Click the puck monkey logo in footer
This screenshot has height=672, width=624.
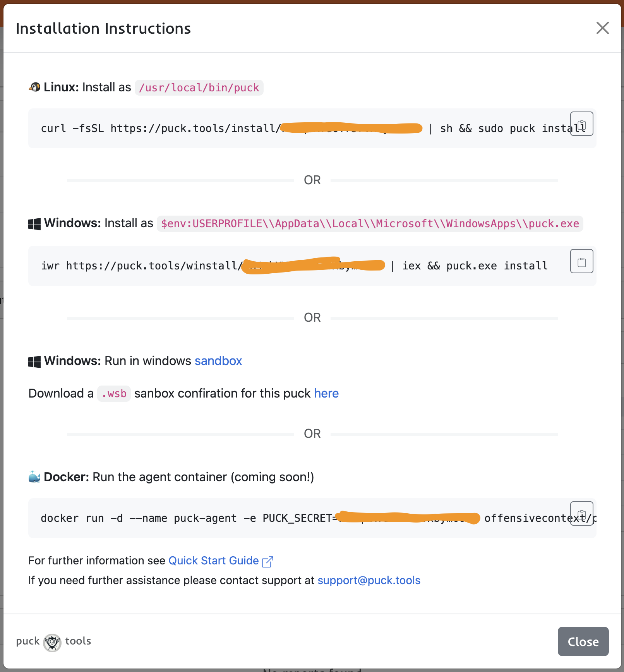click(x=52, y=643)
